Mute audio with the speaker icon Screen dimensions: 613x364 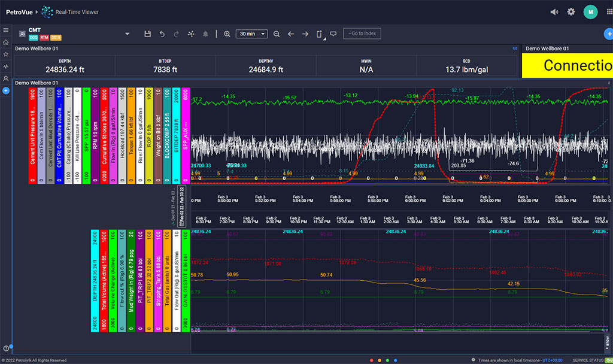554,11
